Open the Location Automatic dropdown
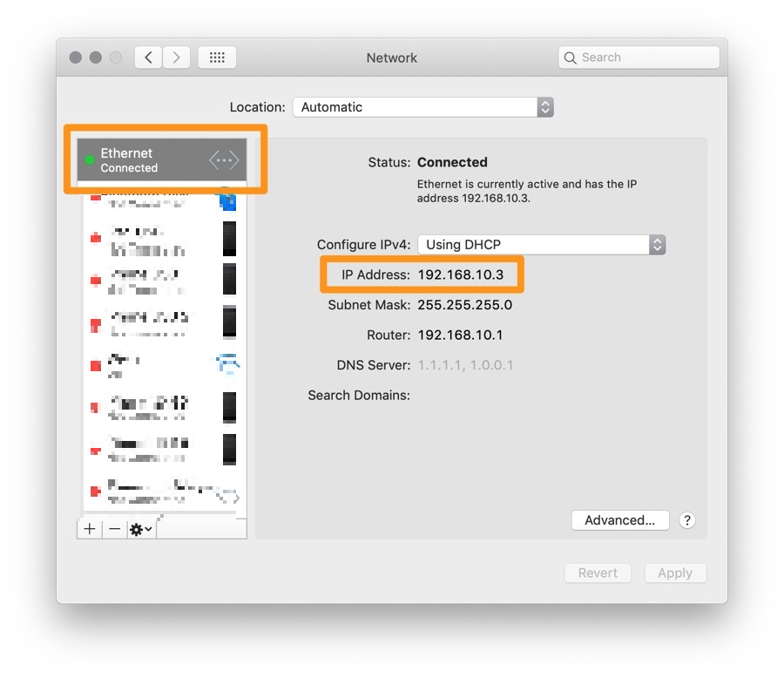Screen dimensions: 784x678 point(423,107)
